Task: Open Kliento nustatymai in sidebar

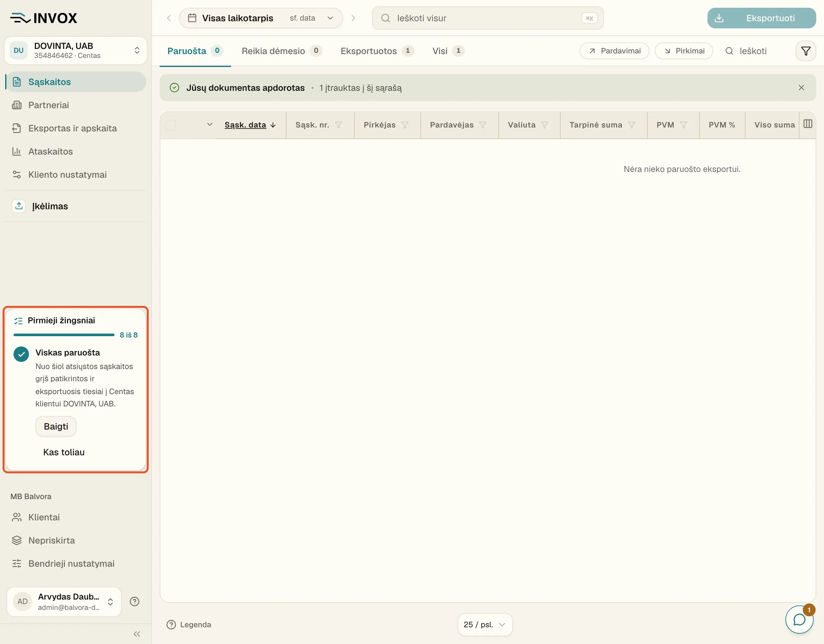Action: point(75,175)
